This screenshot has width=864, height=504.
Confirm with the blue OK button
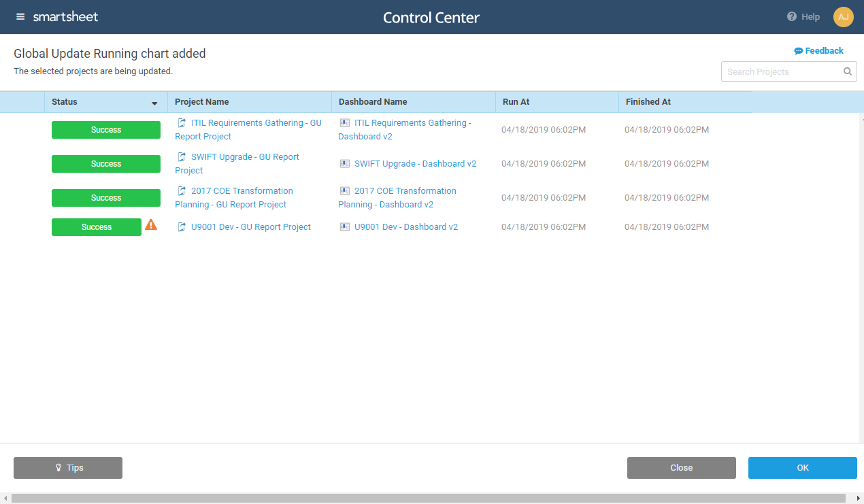(803, 468)
